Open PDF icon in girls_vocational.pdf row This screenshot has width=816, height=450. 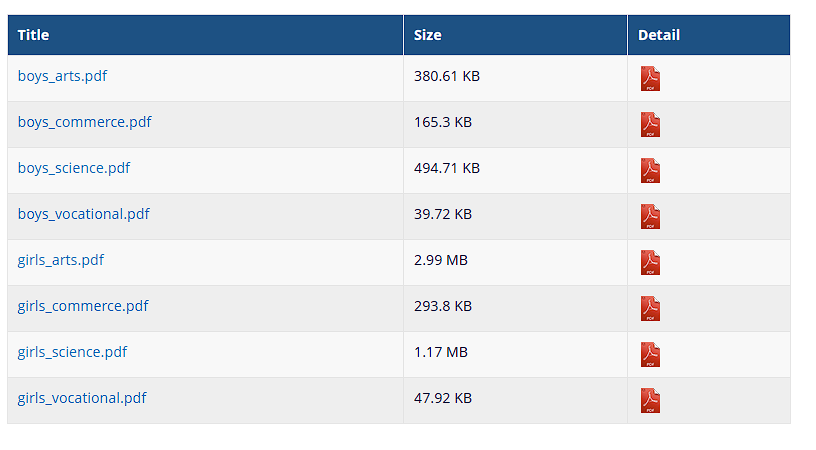(650, 401)
